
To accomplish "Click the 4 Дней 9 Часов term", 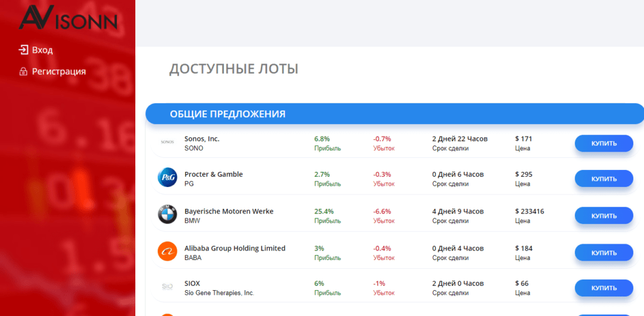I will coord(458,212).
